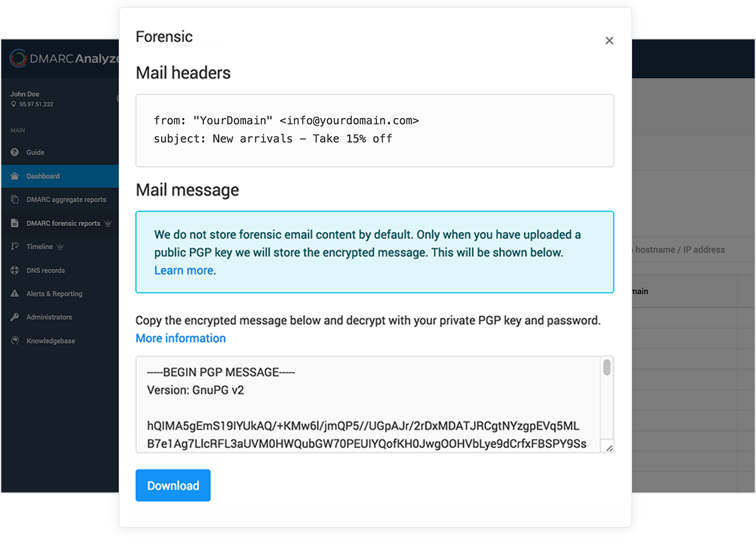The width and height of the screenshot is (756, 538).
Task: Click the Timeline icon in sidebar
Action: [x=14, y=246]
